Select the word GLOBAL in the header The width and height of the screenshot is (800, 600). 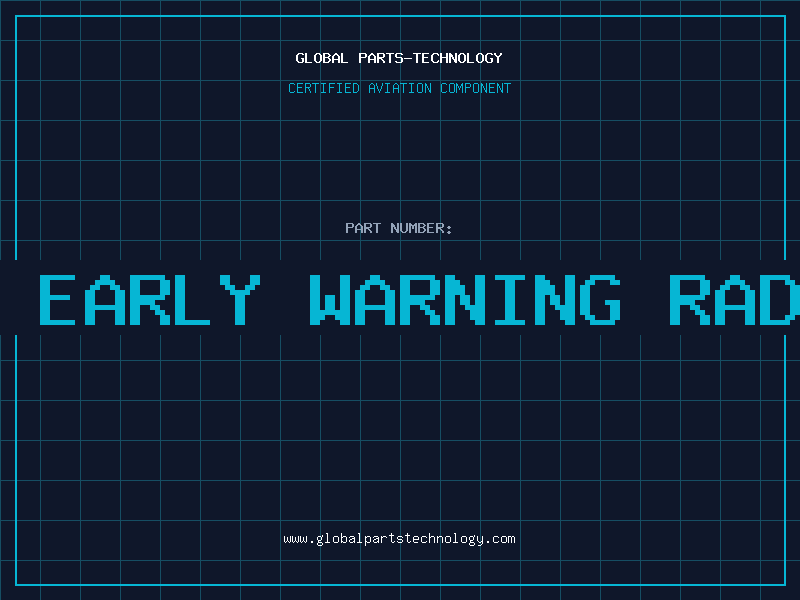322,58
